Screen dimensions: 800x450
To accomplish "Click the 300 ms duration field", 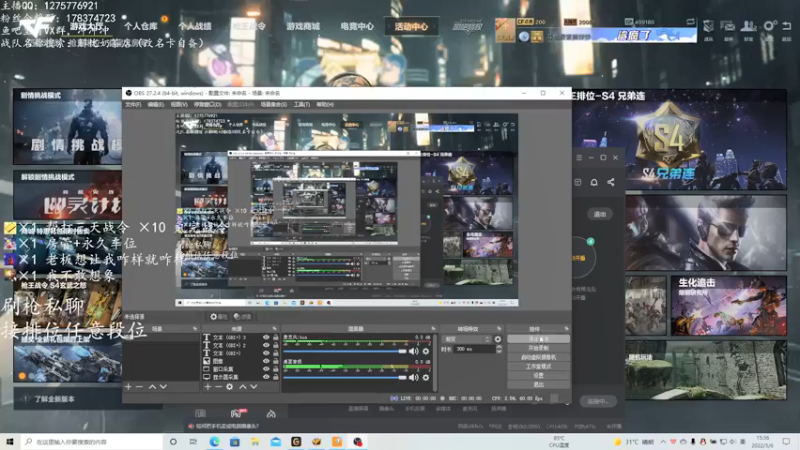I will (474, 349).
